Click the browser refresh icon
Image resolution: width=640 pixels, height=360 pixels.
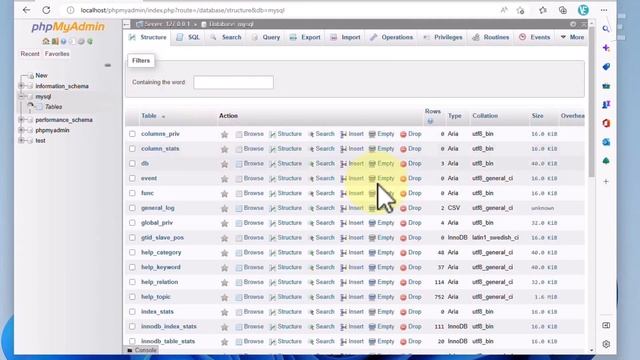[47, 10]
